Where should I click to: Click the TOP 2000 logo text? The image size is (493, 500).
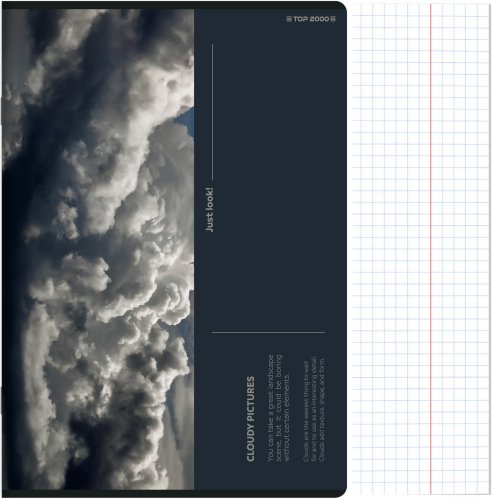pos(311,19)
